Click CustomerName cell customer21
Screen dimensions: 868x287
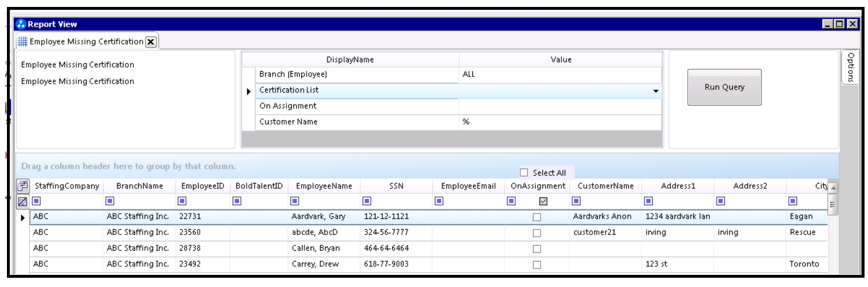pos(606,232)
